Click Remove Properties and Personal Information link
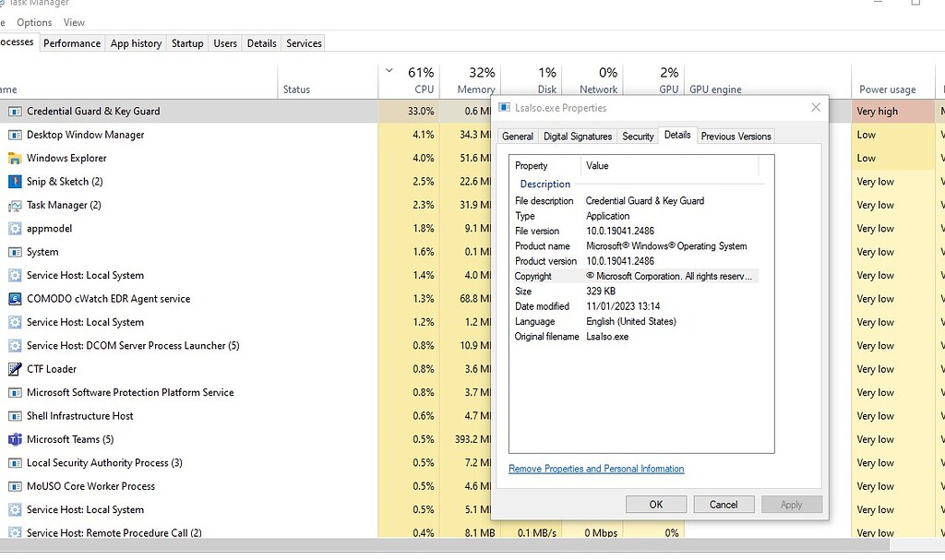 [x=595, y=469]
